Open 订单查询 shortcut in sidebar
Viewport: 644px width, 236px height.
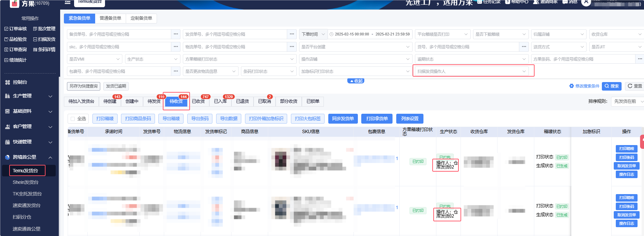pos(16,50)
